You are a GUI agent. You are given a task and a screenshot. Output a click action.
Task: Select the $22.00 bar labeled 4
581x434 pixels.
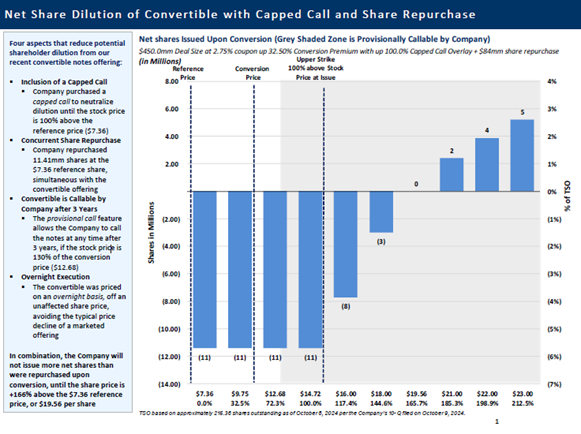[x=487, y=165]
